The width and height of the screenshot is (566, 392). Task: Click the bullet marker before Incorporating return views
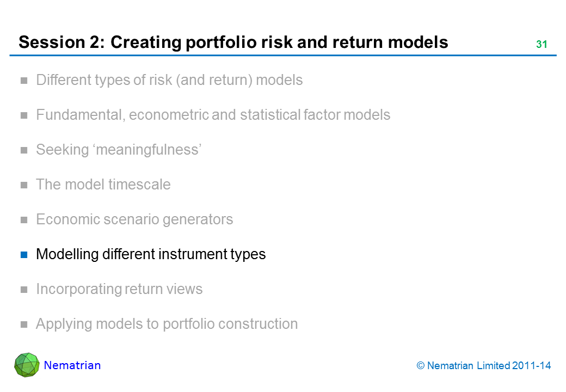[x=24, y=290]
